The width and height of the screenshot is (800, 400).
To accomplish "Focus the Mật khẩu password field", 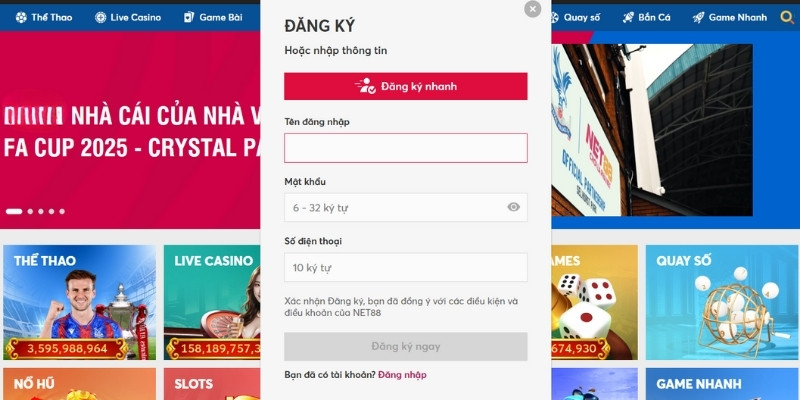I will pos(406,208).
